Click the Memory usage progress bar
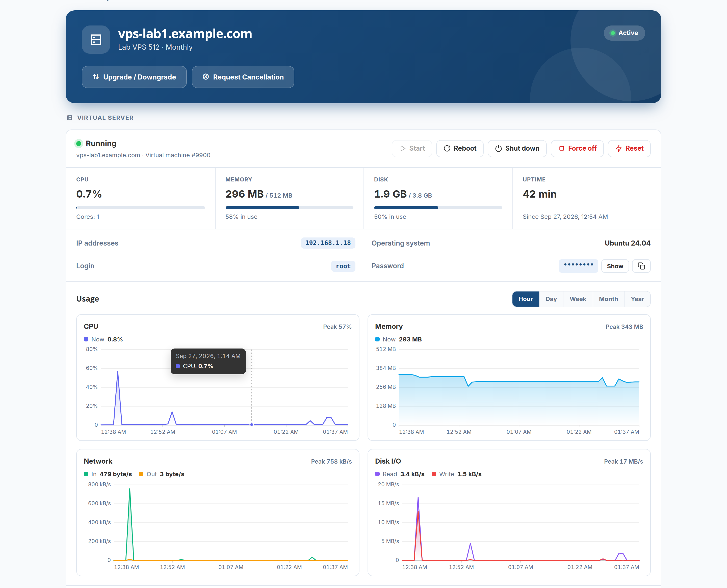727x588 pixels. point(289,208)
